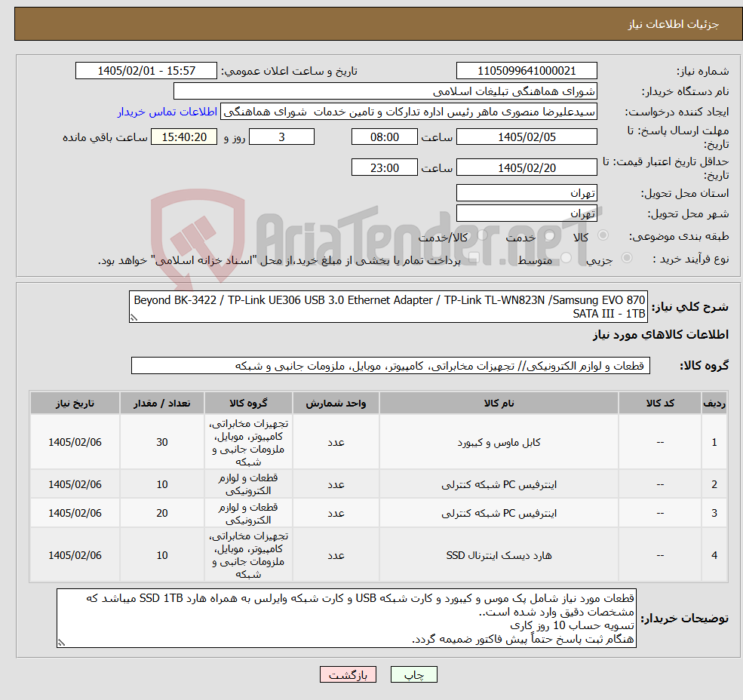This screenshot has width=743, height=700.
Task: Click the بازگشت back button
Action: click(348, 674)
